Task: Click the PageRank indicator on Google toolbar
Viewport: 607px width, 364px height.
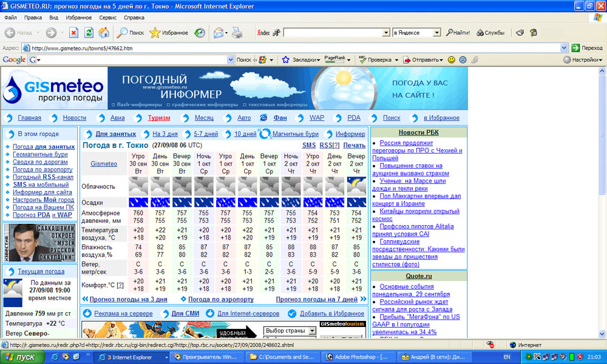Action: coord(334,59)
